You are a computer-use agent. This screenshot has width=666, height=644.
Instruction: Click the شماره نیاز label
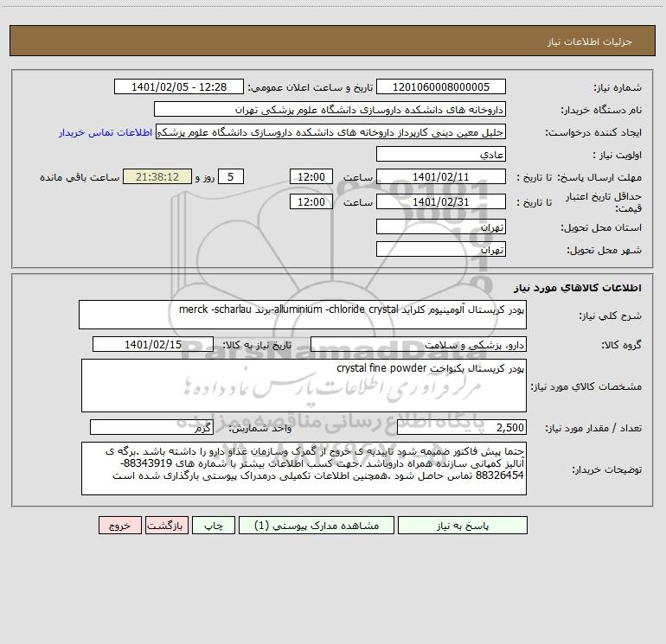[x=618, y=88]
